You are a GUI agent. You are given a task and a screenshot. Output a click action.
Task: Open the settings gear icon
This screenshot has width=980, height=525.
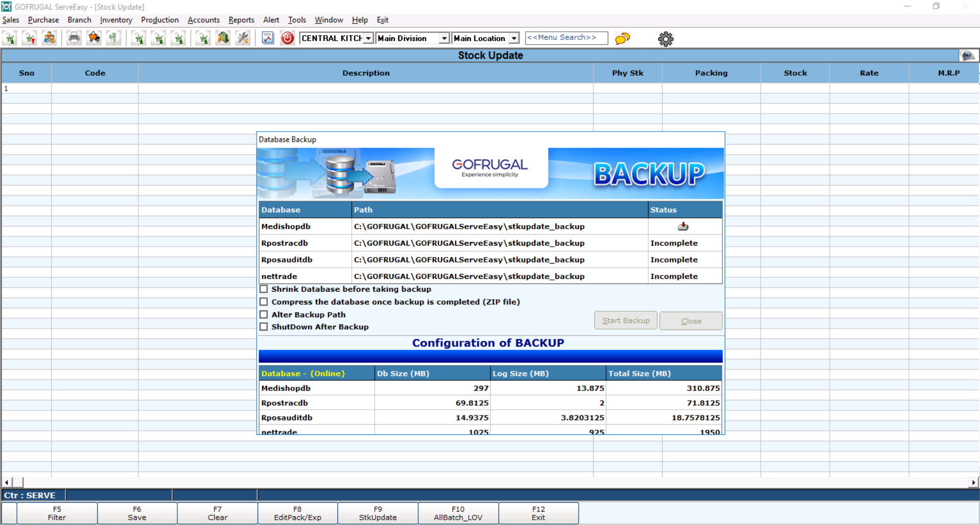tap(665, 39)
